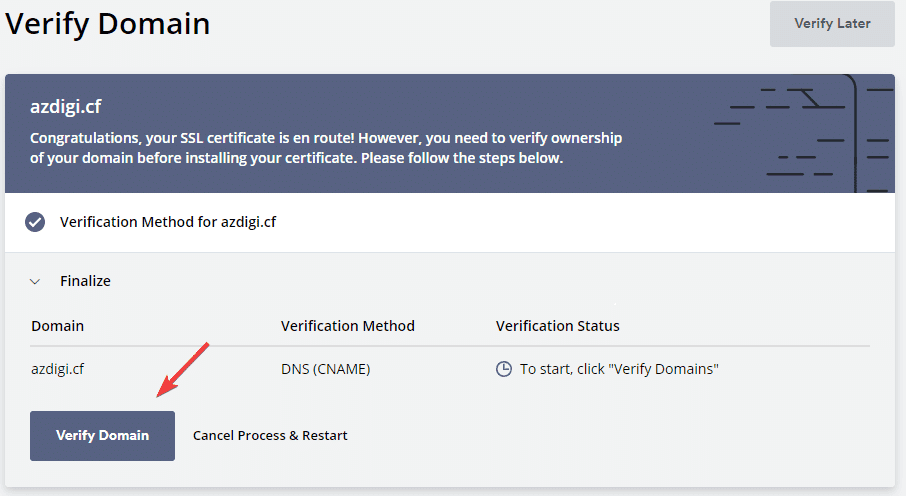
Task: Click the Verify Domain page heading
Action: (x=107, y=24)
